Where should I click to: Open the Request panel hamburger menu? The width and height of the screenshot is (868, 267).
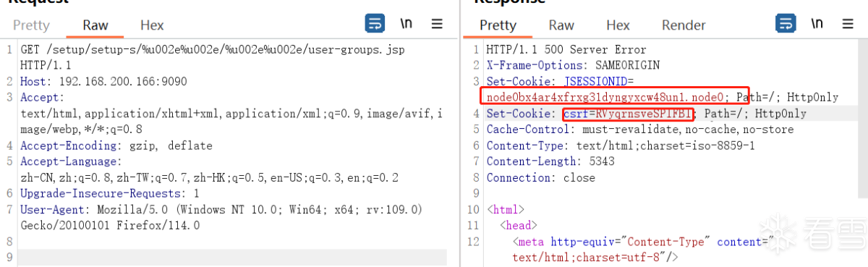[437, 23]
